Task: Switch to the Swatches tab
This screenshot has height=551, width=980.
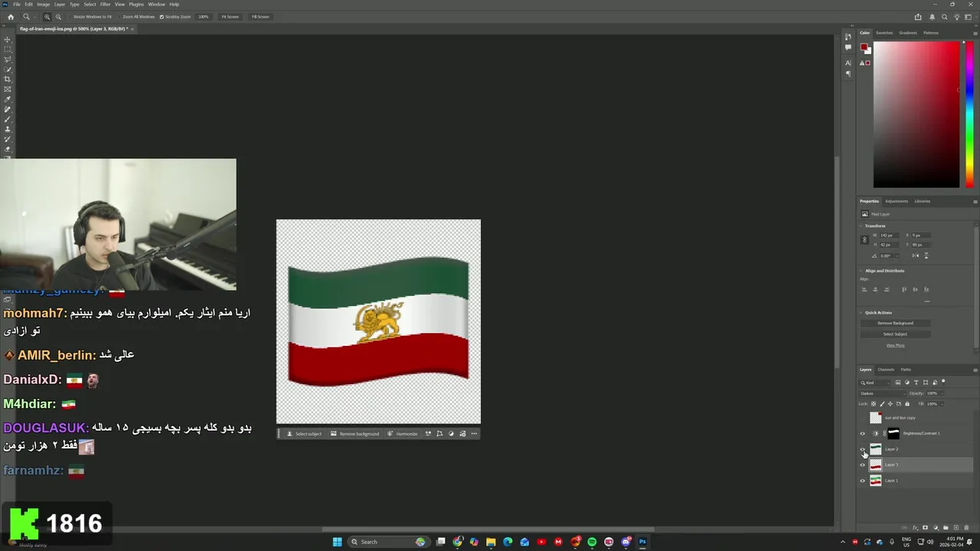Action: pos(884,33)
